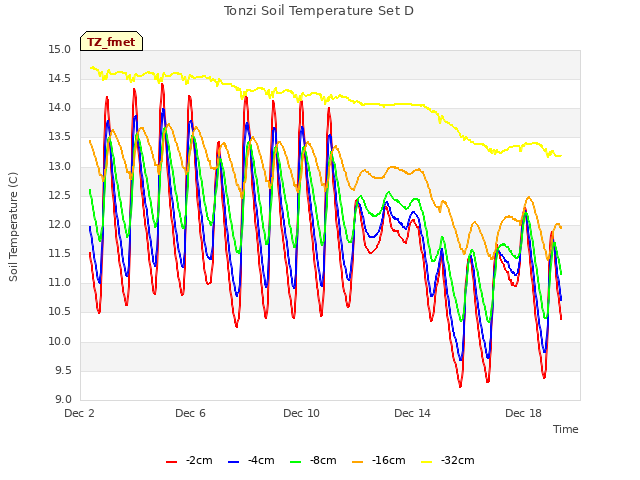The width and height of the screenshot is (640, 480).
Task: Click the orange -16cm legend swatch
Action: 358,462
